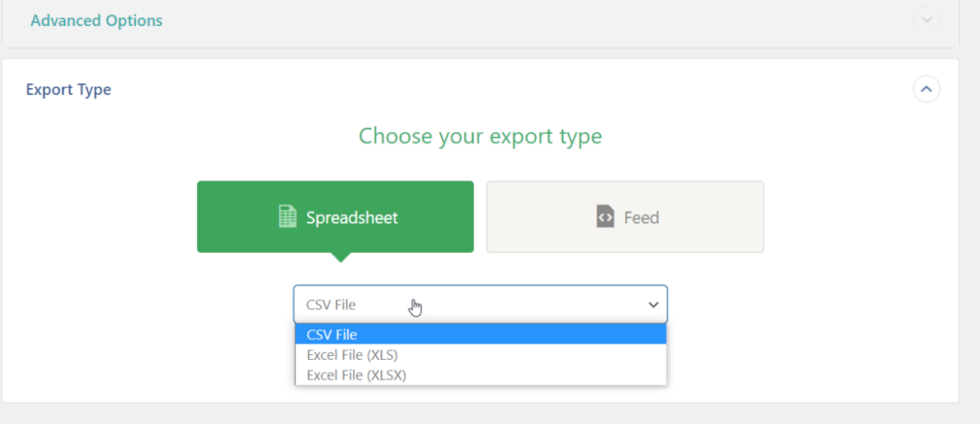Click the white Spreadsheet label text
The height and width of the screenshot is (424, 980).
(352, 217)
